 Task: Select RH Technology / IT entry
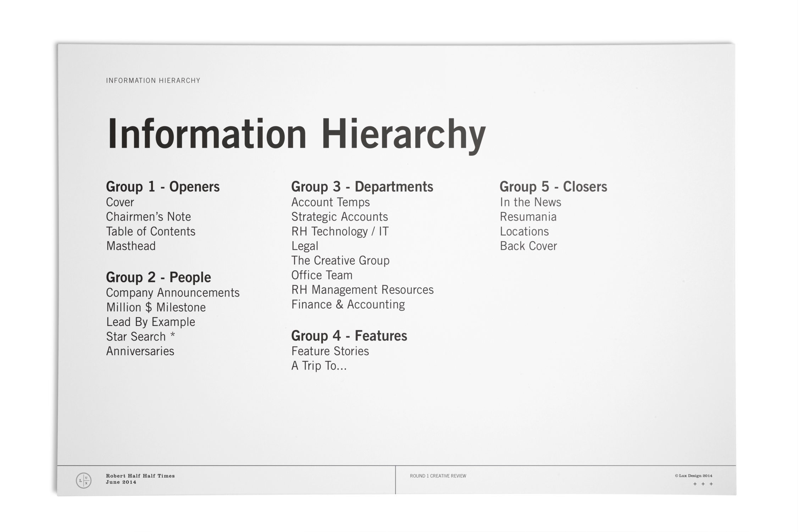340,231
